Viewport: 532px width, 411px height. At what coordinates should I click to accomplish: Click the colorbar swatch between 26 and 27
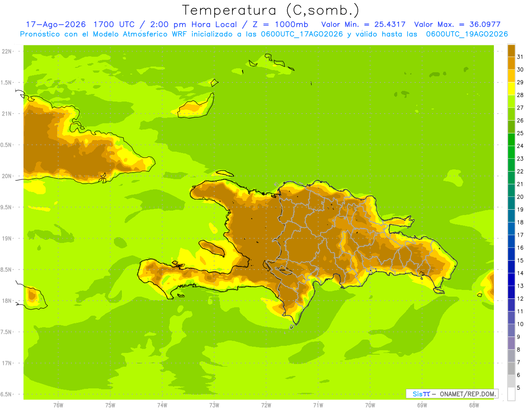tap(511, 114)
